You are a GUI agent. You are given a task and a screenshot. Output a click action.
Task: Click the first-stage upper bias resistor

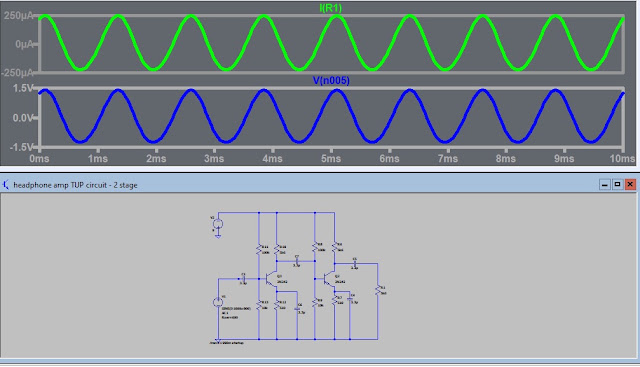[259, 249]
